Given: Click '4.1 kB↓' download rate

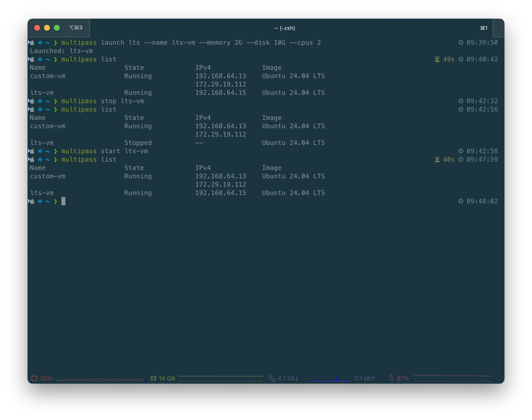Looking at the screenshot, I should coord(288,378).
